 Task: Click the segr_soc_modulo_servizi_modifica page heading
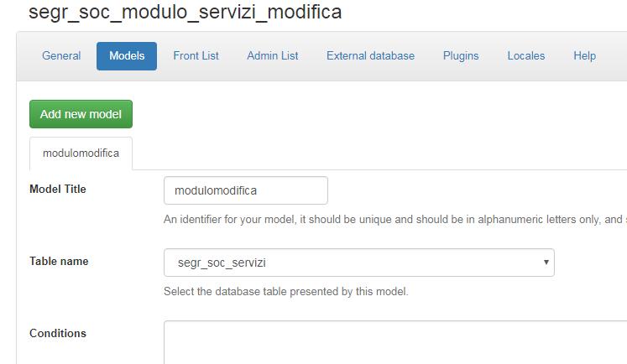click(185, 12)
